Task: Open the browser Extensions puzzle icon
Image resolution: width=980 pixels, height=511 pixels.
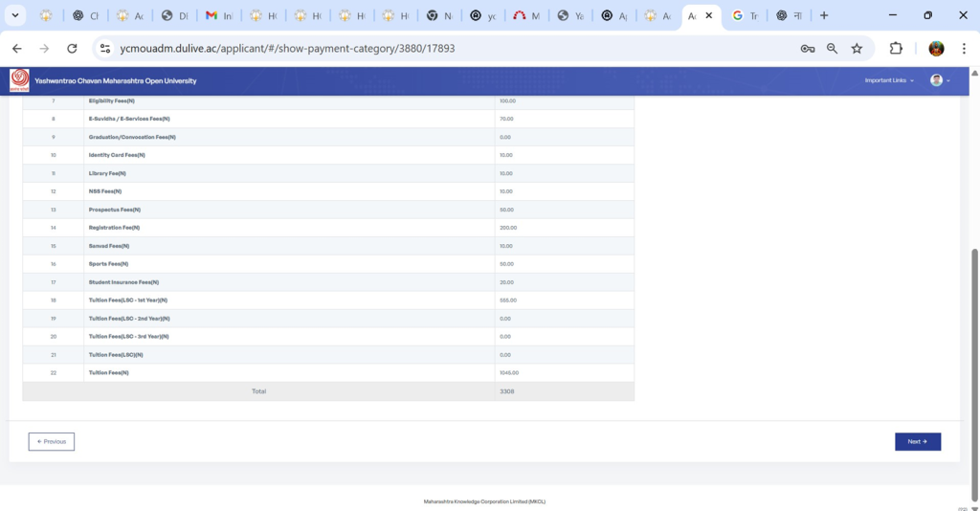Action: click(x=896, y=49)
